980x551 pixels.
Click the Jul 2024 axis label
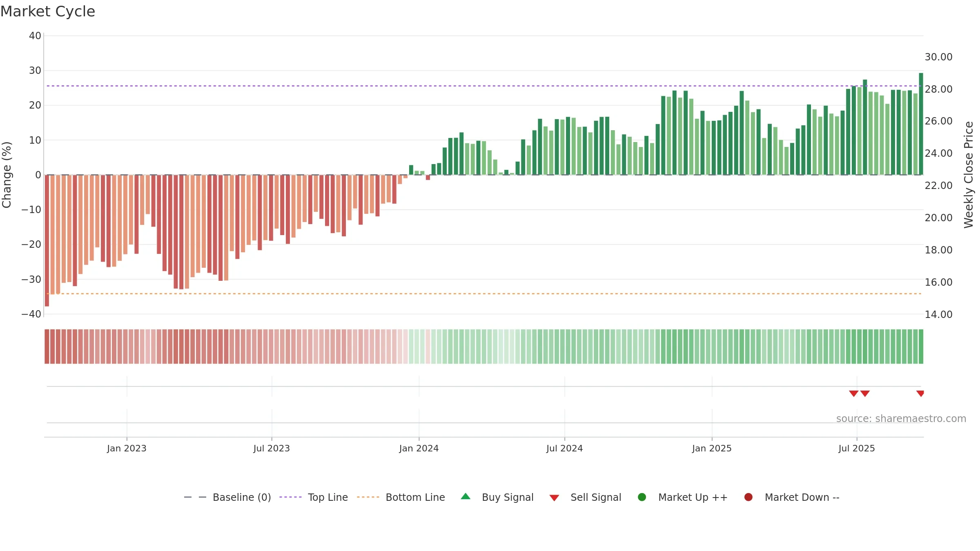565,448
